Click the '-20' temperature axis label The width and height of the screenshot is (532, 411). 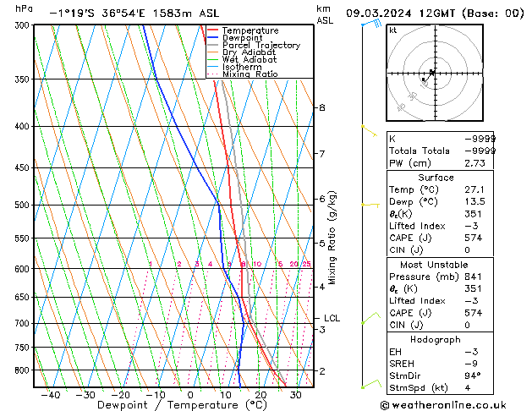120,395
